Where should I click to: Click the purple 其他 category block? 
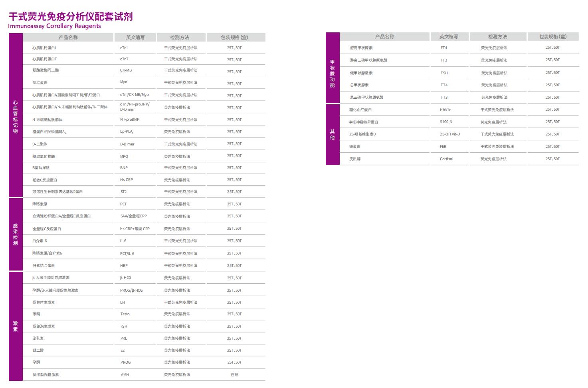tap(332, 134)
